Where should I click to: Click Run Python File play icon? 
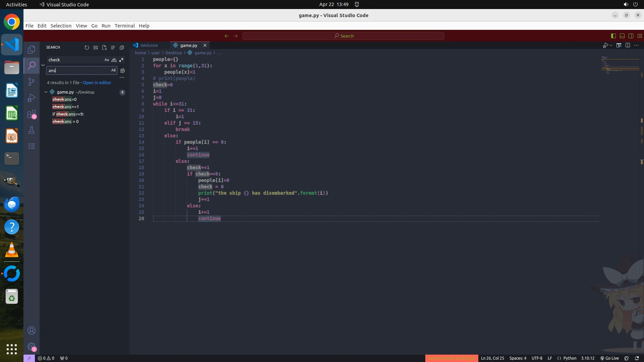pyautogui.click(x=605, y=45)
